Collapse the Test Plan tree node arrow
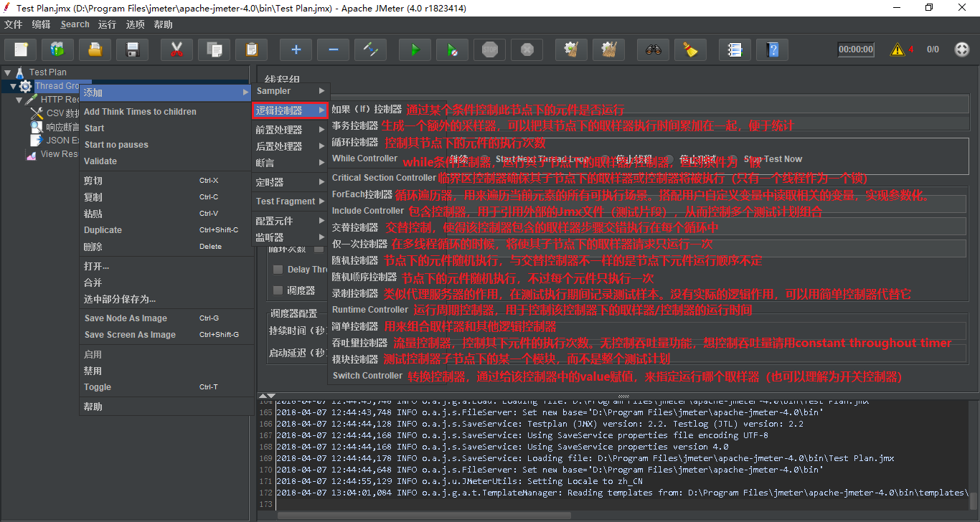 point(7,72)
